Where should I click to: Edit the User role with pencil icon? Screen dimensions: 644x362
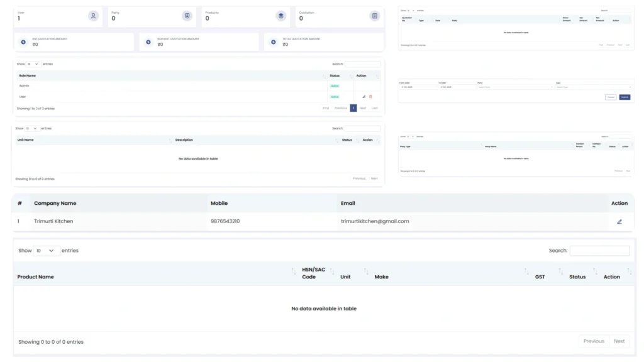click(x=364, y=97)
